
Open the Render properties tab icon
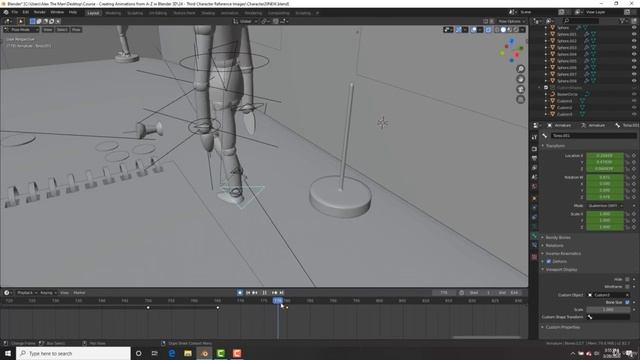tap(534, 149)
